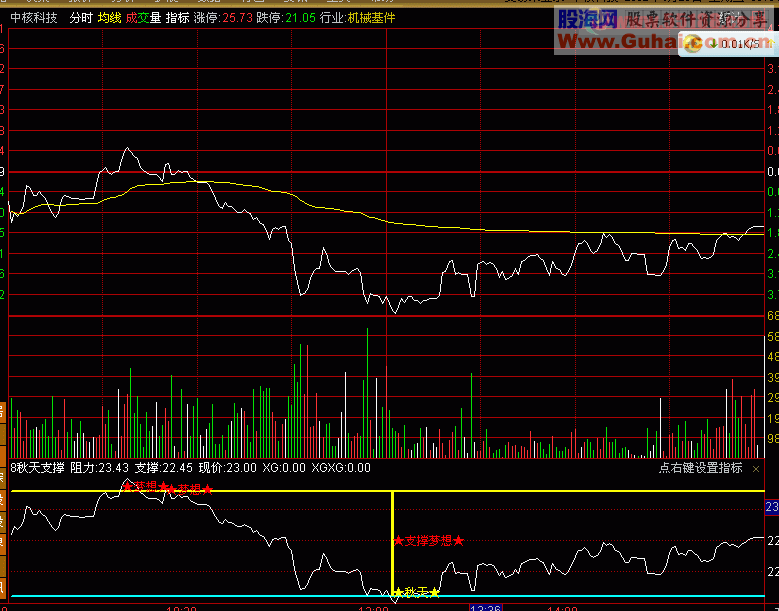Click the yellow ★秋天★ chart annotation
779x611 pixels.
[416, 592]
